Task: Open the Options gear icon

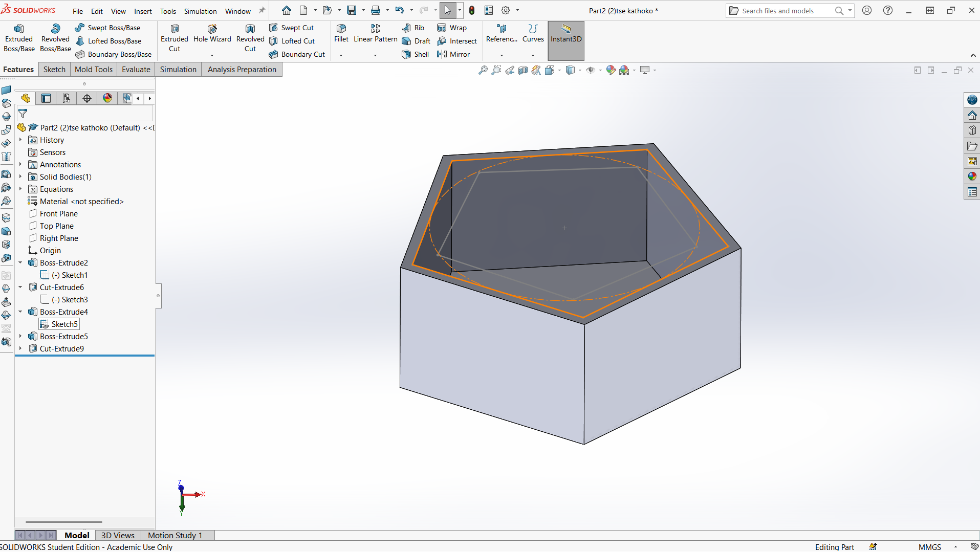Action: (506, 10)
